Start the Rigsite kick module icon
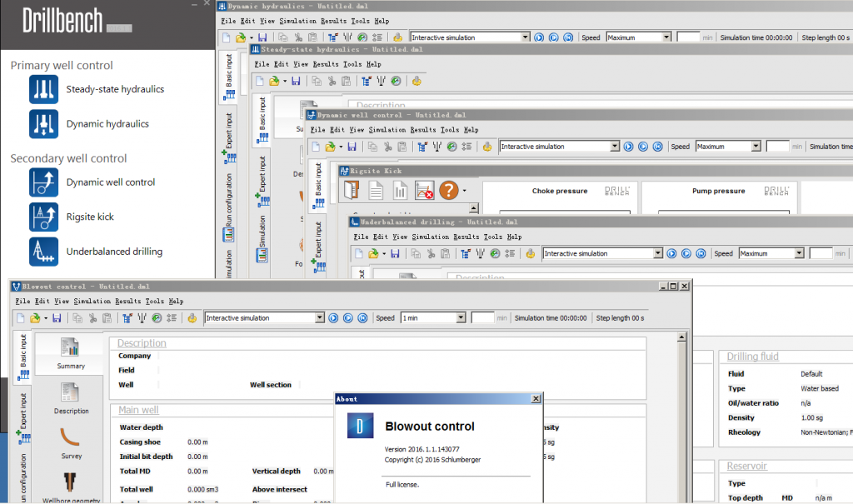The width and height of the screenshot is (853, 504). click(43, 217)
